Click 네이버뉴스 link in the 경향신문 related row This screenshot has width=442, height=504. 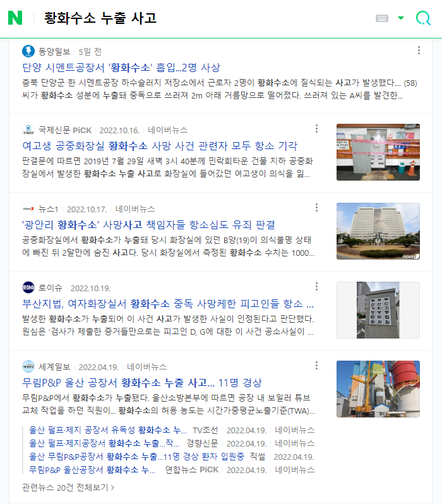point(295,443)
